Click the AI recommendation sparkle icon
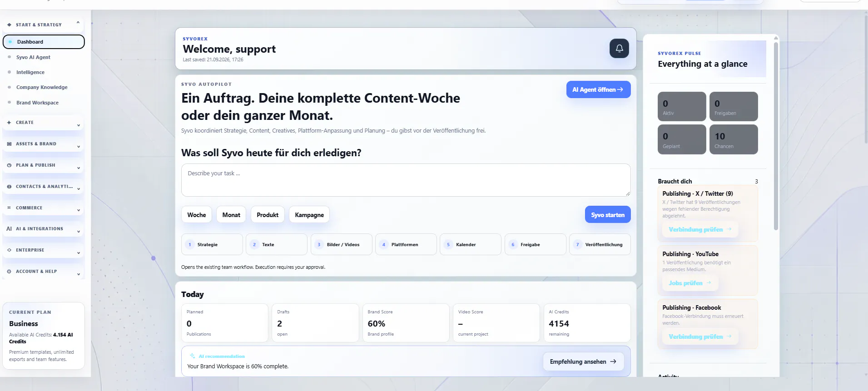The image size is (868, 391). [193, 356]
